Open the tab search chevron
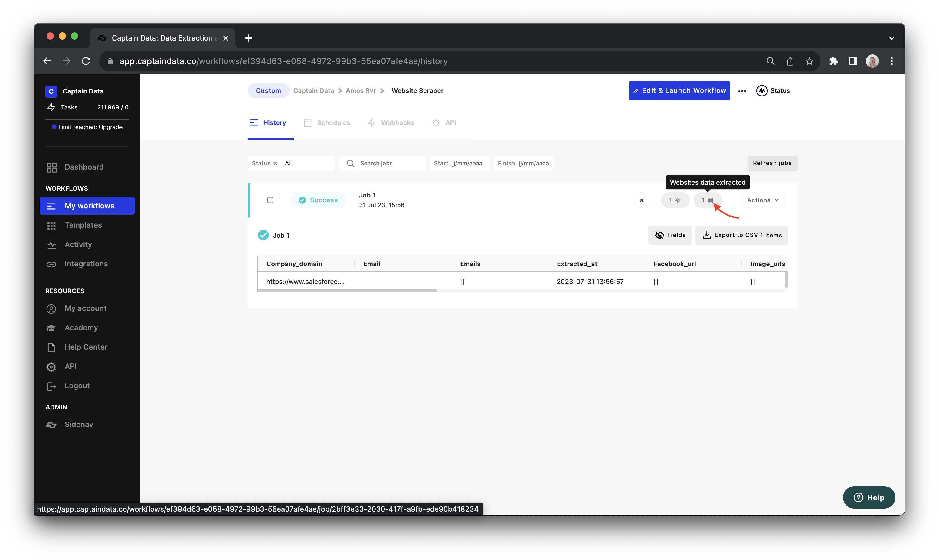Screen dimensions: 939x560 [892, 38]
